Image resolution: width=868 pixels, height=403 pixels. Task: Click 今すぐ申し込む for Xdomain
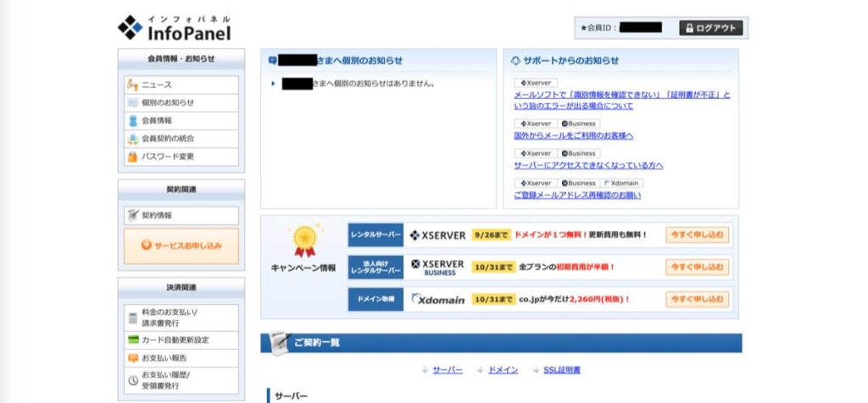pos(697,299)
